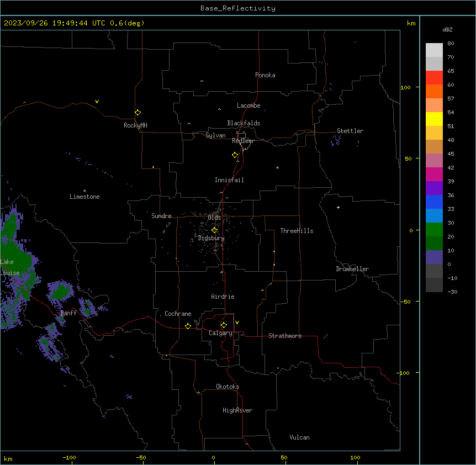Click the Base_Reflectivity title
Image resolution: width=476 pixels, height=465 pixels.
238,8
